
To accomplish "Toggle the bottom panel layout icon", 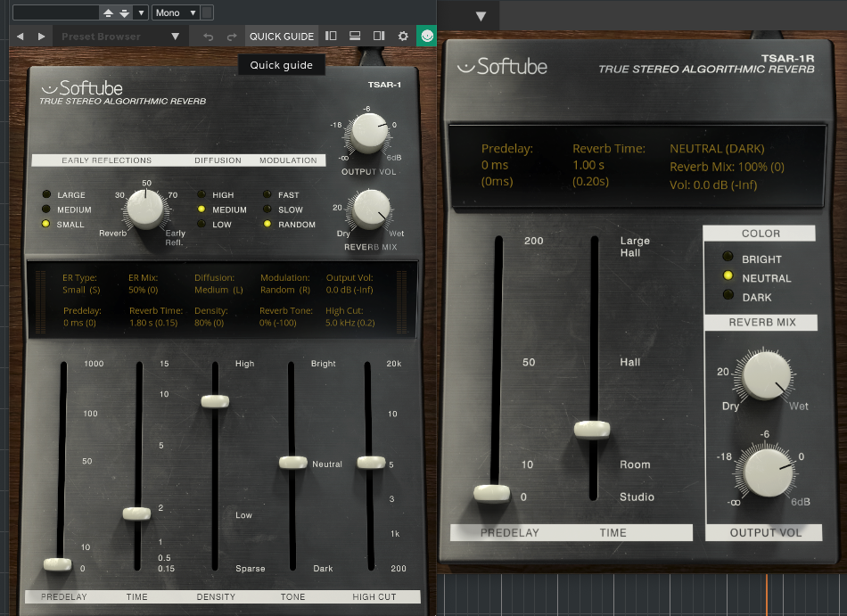I will tap(355, 37).
